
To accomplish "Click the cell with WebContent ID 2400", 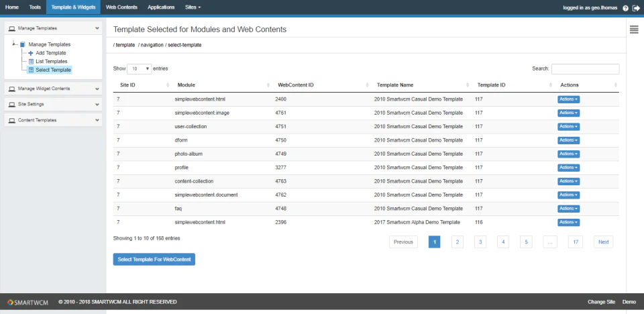I will coord(281,99).
